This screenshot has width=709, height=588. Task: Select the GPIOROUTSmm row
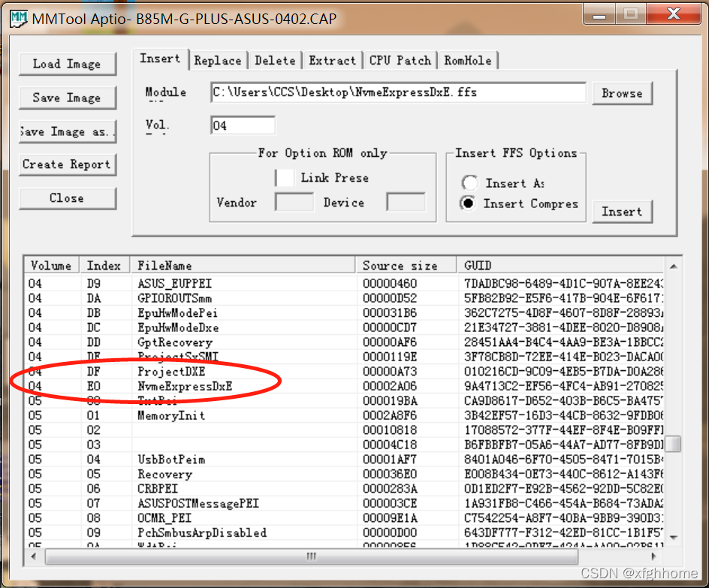click(x=344, y=298)
